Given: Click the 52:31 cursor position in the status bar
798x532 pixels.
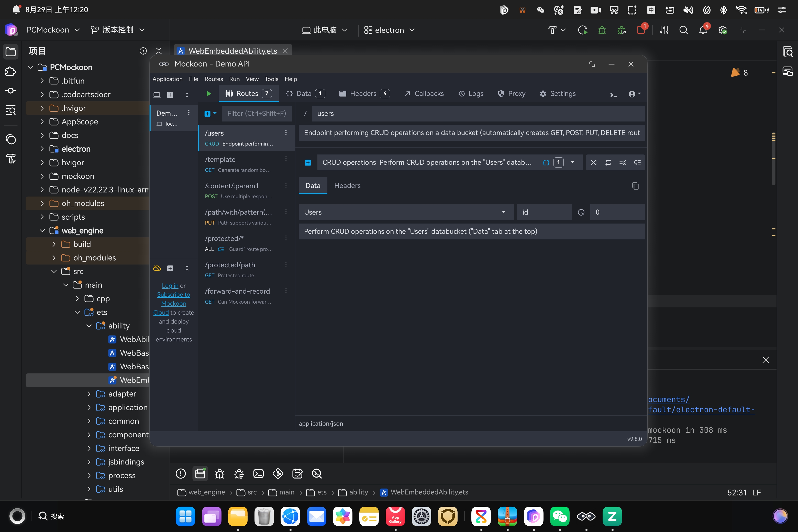Looking at the screenshot, I should (737, 492).
